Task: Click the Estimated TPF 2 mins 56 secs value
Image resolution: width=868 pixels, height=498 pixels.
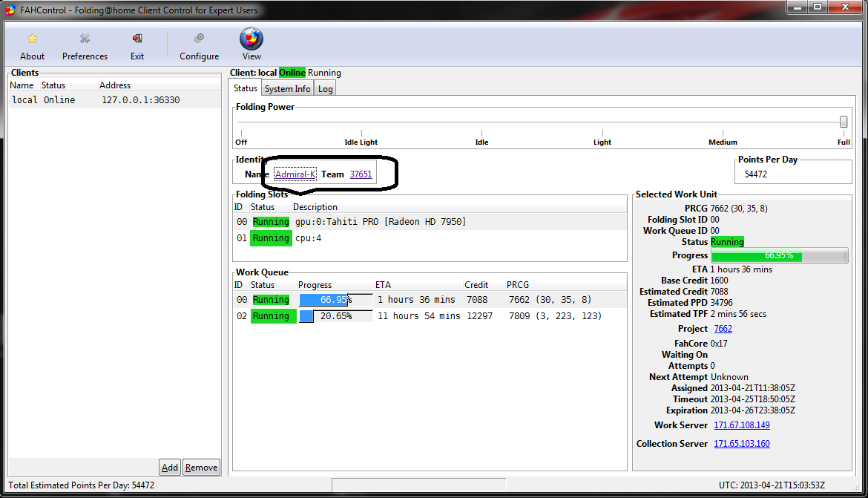Action: tap(738, 314)
